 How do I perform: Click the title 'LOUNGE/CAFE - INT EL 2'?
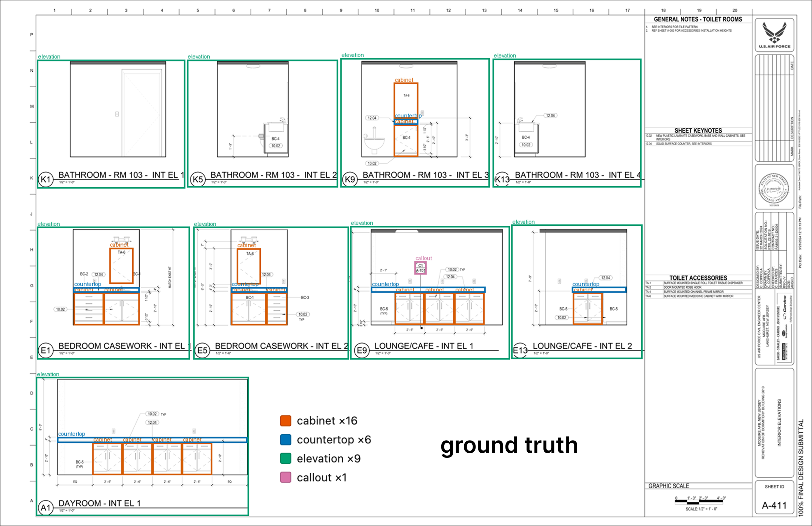click(582, 346)
